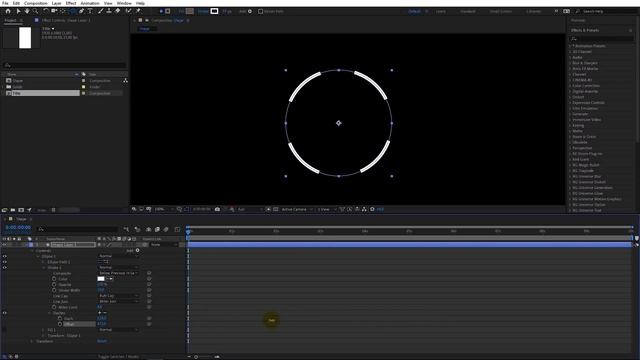Open the Effect menu
Screen dimensions: 640x360
click(71, 3)
